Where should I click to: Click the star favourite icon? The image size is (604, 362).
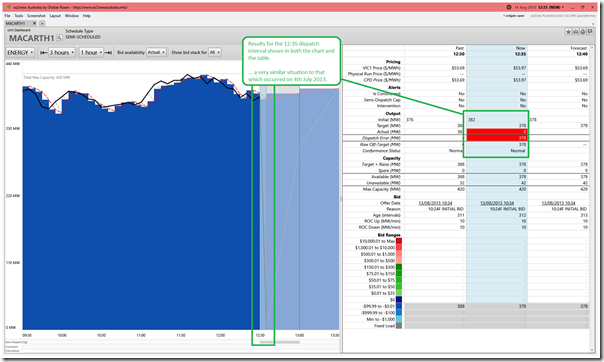pyautogui.click(x=568, y=32)
